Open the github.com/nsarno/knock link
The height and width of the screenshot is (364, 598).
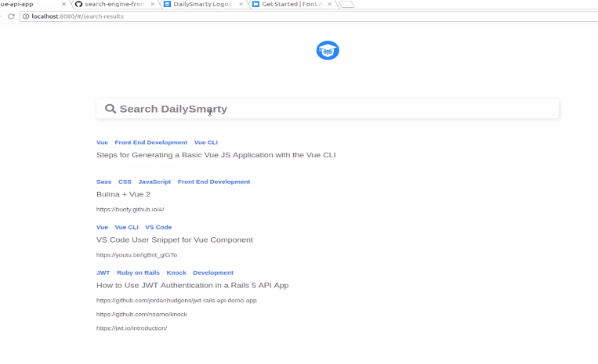142,314
